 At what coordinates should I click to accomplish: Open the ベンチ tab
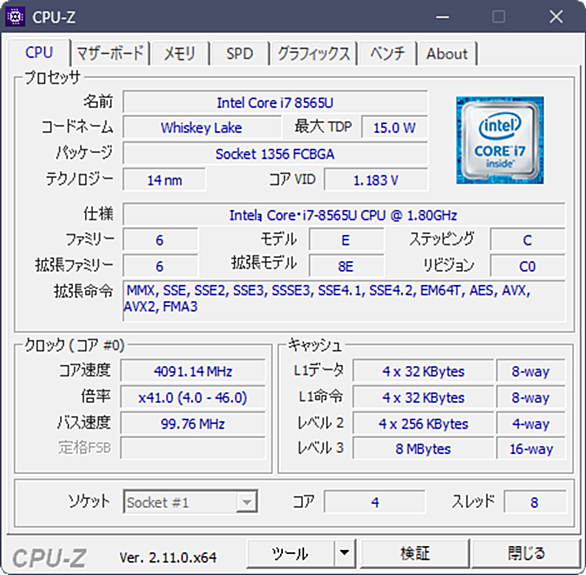388,53
